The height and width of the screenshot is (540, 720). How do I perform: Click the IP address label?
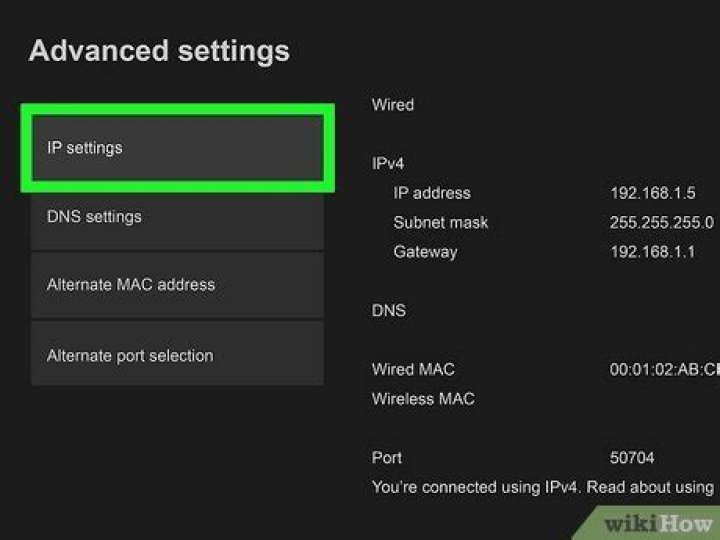[x=432, y=193]
